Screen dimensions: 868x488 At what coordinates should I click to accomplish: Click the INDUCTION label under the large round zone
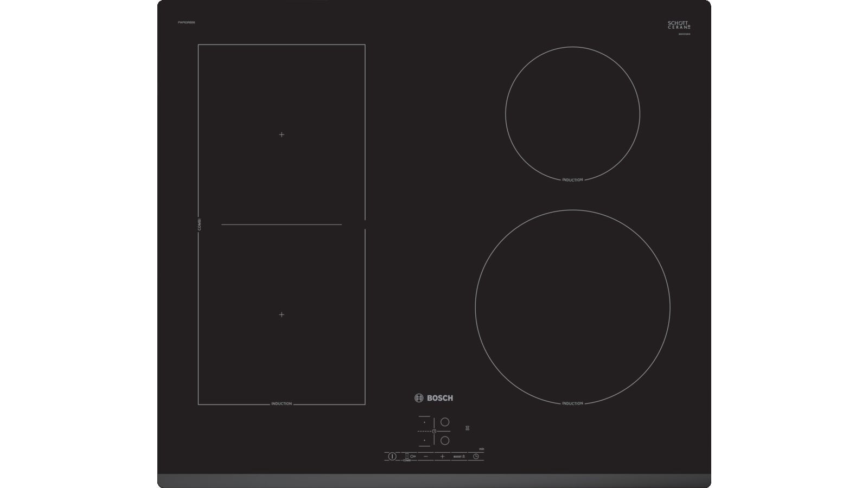click(572, 403)
